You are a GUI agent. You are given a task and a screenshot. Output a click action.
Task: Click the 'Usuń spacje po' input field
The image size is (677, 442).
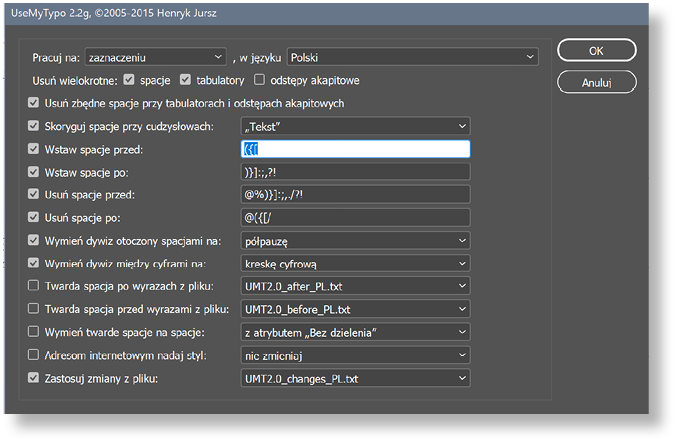tap(355, 218)
